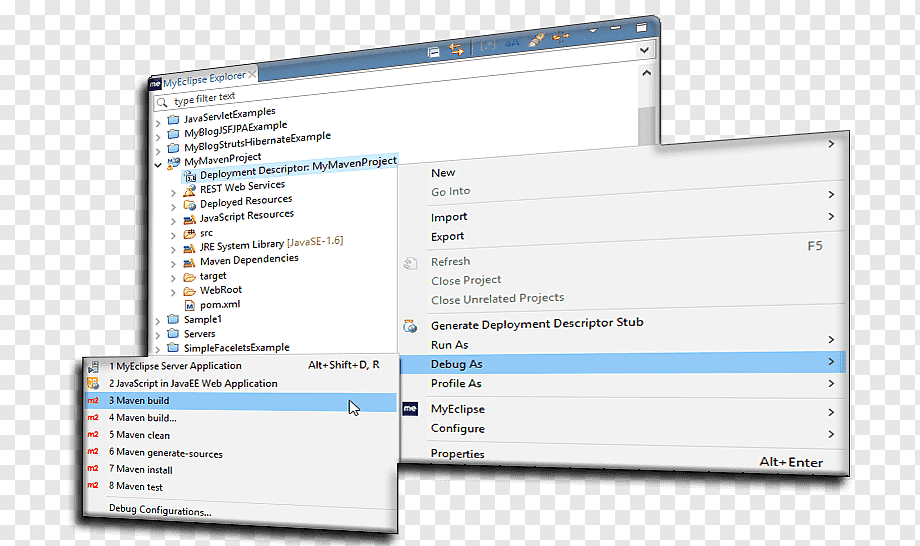
Task: Expand the JavaServletExamples project node
Action: pyautogui.click(x=158, y=123)
